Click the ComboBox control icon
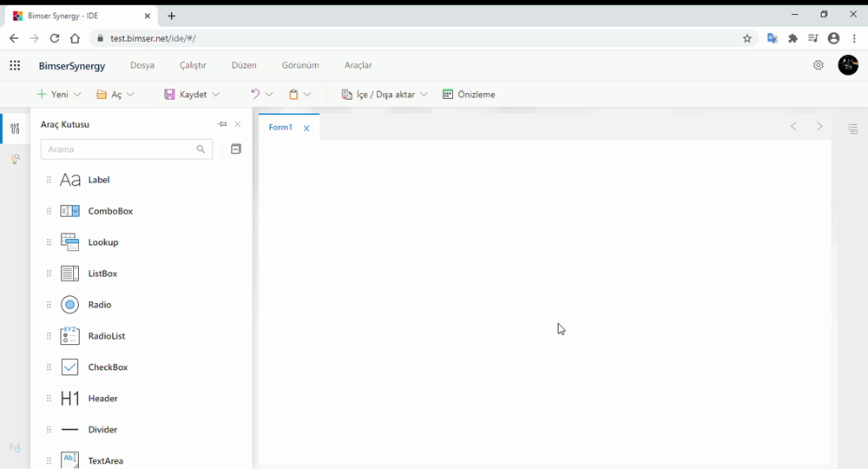The width and height of the screenshot is (868, 469). coord(69,211)
